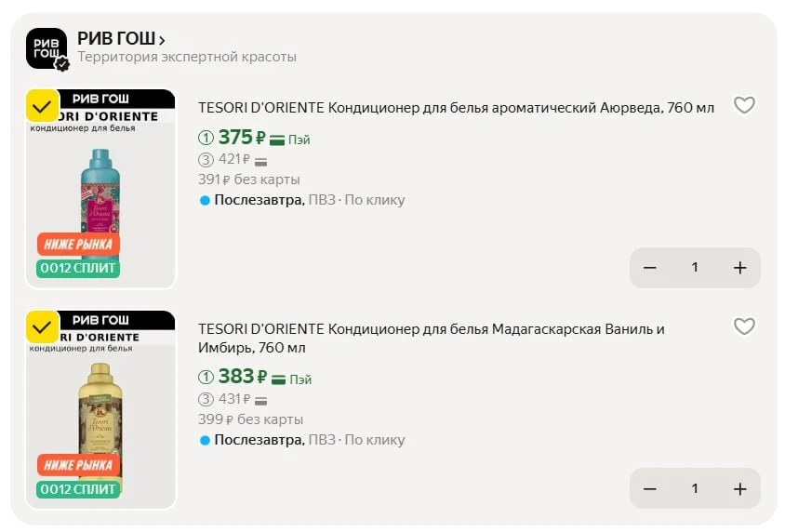Click НИЖЕ РЫНКА badge on Аюрведа item
Viewport: 785px width, 532px height.
[78, 245]
